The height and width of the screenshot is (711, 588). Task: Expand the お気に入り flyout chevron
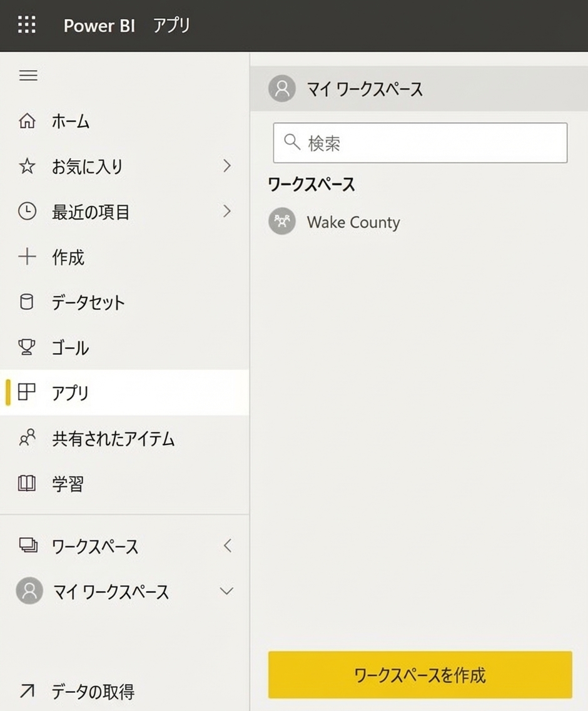(x=227, y=166)
